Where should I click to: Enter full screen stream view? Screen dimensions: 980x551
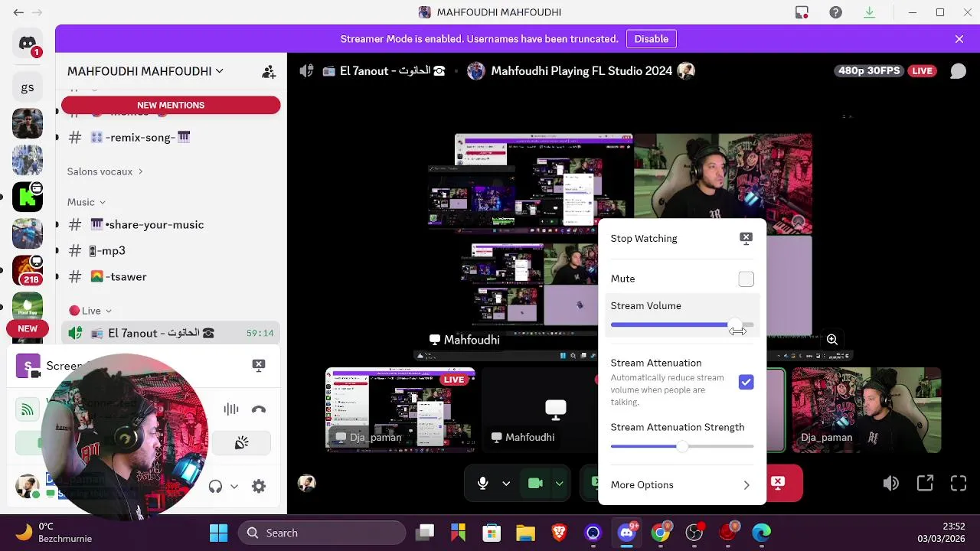coord(959,483)
